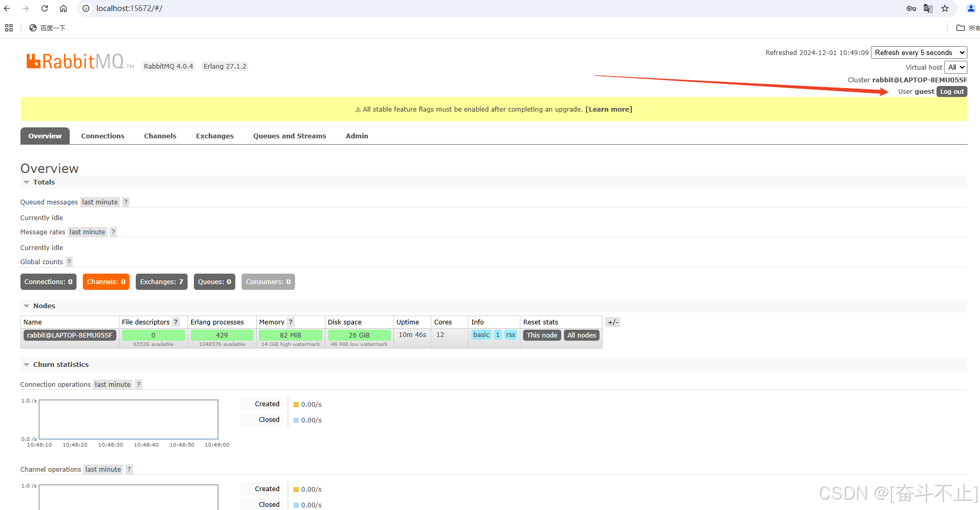This screenshot has height=510, width=980.
Task: Show help for Queued messages
Action: [126, 202]
